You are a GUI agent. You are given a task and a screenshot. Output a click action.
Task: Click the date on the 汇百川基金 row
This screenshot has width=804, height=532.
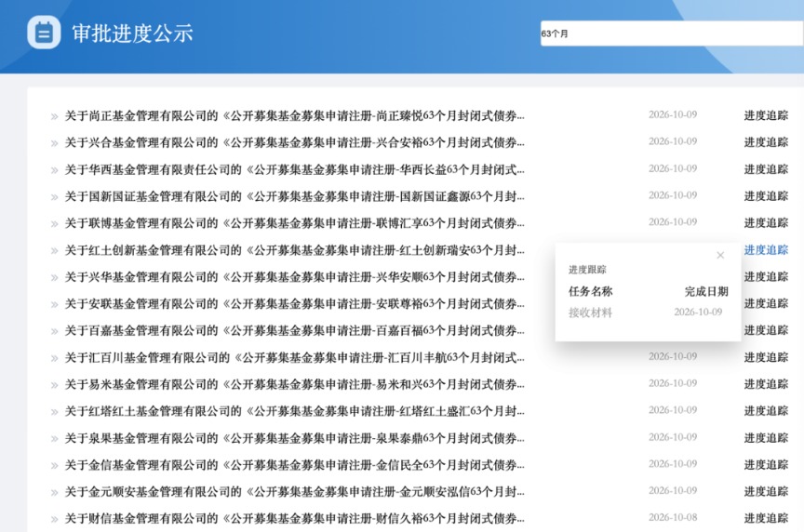pos(673,357)
